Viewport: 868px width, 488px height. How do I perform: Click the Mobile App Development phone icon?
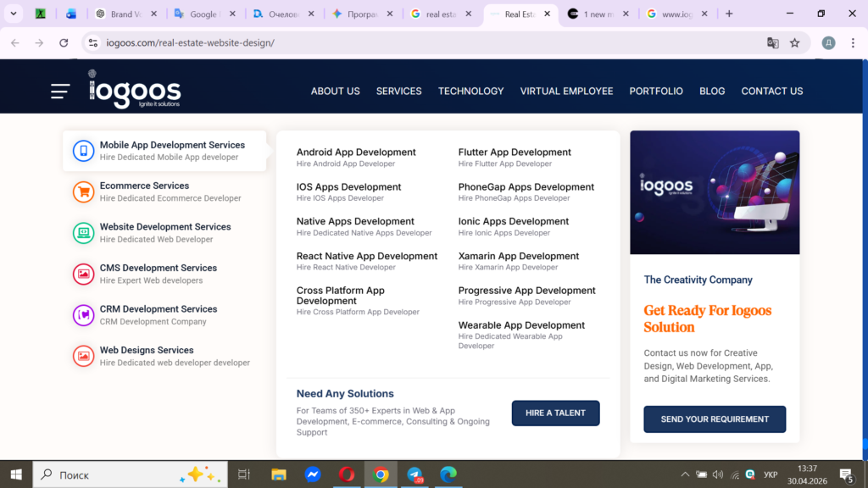coord(84,151)
